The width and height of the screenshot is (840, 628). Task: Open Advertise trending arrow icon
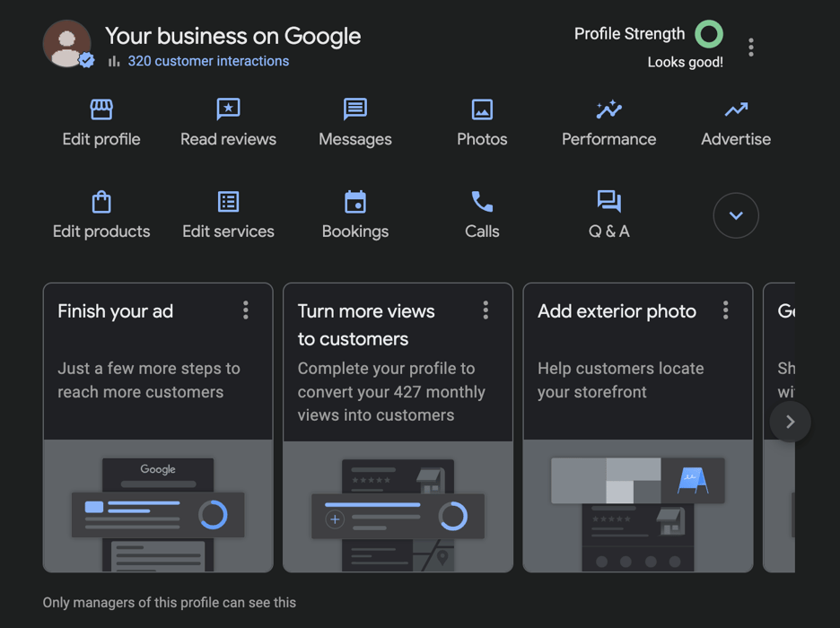pos(736,109)
